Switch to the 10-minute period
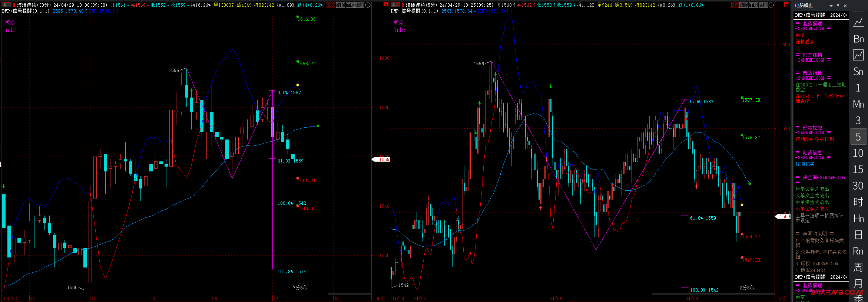The width and height of the screenshot is (868, 302). coord(858,153)
